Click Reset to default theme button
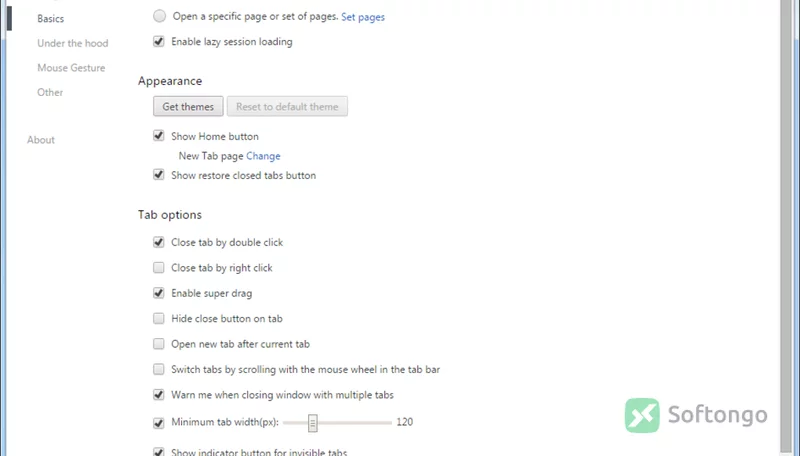Viewport: 800px width, 456px height. [287, 107]
